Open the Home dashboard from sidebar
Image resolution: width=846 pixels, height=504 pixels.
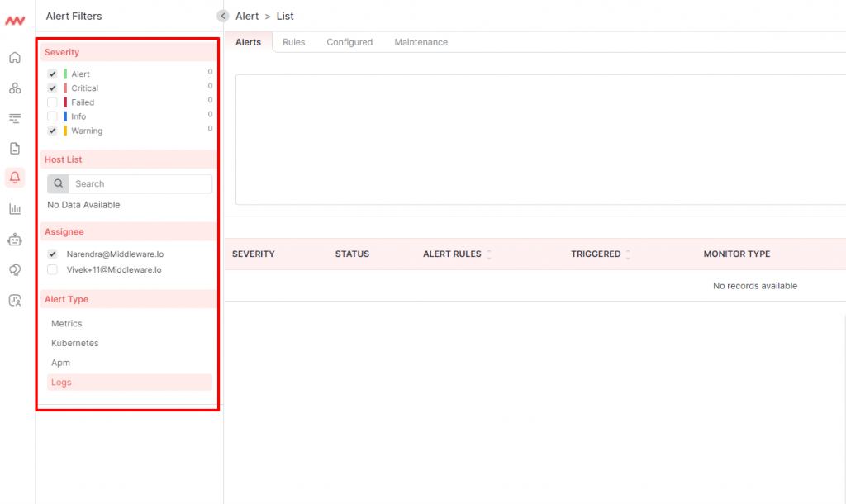pos(14,57)
